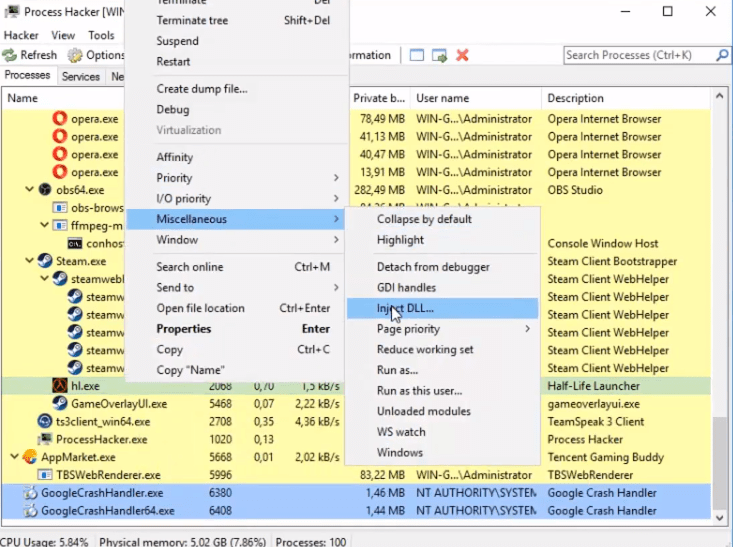
Task: Switch to the Processes tab
Action: [x=28, y=75]
